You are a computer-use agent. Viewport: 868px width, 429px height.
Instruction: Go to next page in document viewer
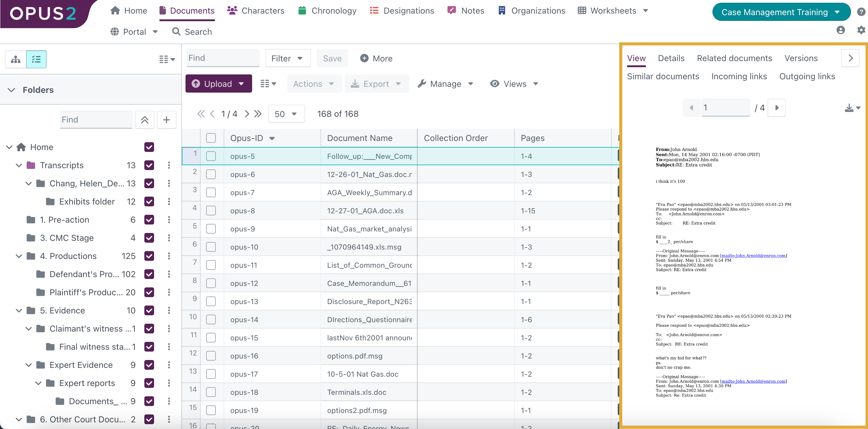pos(777,108)
